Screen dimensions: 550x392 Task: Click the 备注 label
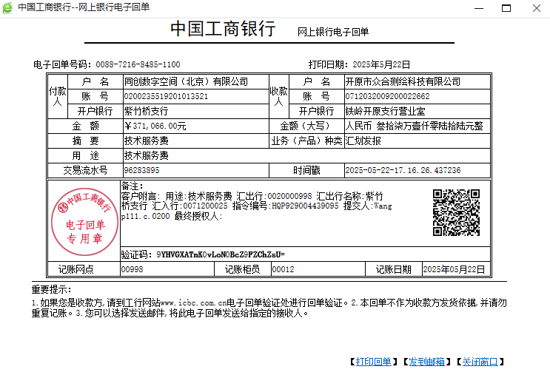(x=132, y=186)
